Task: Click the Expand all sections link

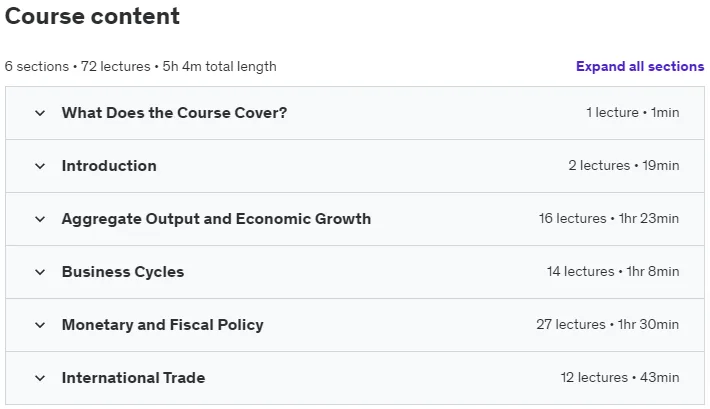Action: tap(640, 66)
